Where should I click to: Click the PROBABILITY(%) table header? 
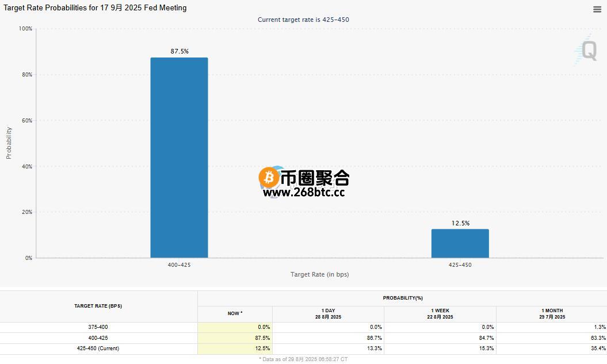[403, 298]
